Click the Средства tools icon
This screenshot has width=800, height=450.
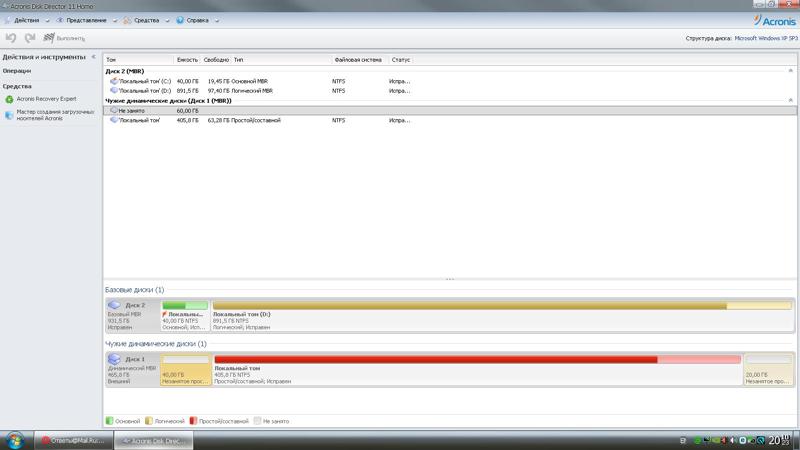[x=128, y=20]
